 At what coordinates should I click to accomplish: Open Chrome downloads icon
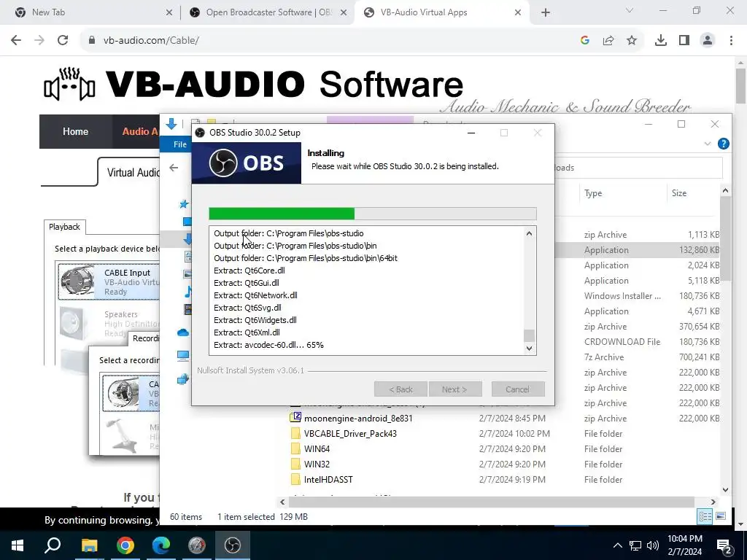click(x=661, y=41)
